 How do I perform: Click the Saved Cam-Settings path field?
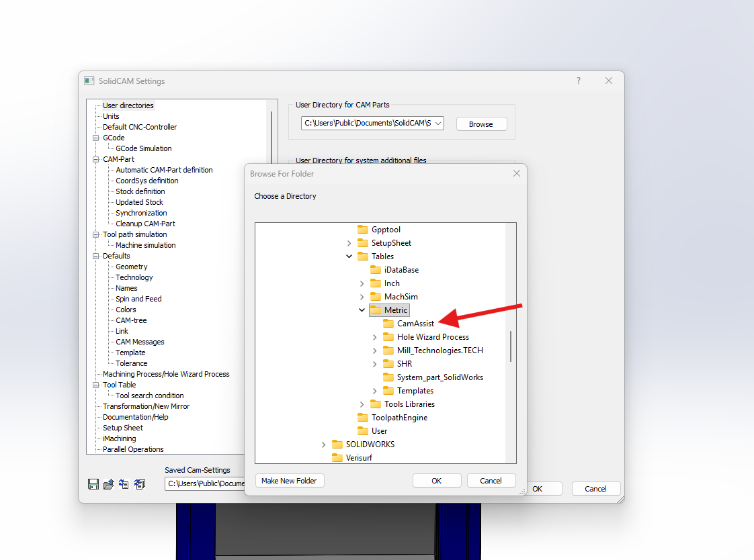click(x=205, y=483)
